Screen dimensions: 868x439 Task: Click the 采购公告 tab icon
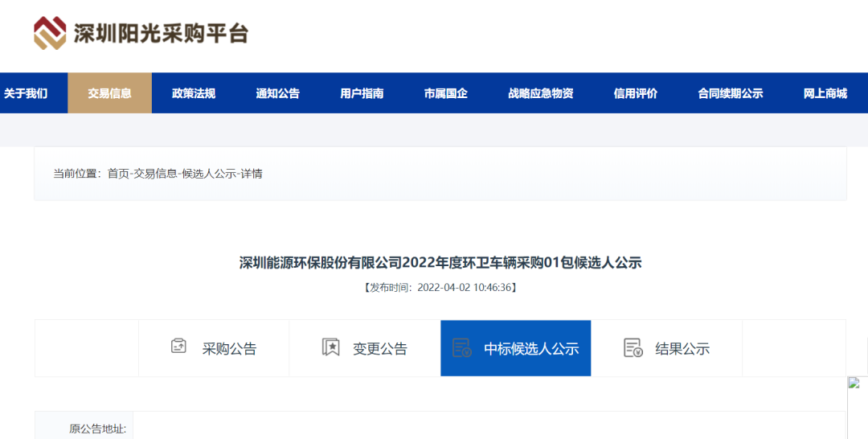point(178,347)
